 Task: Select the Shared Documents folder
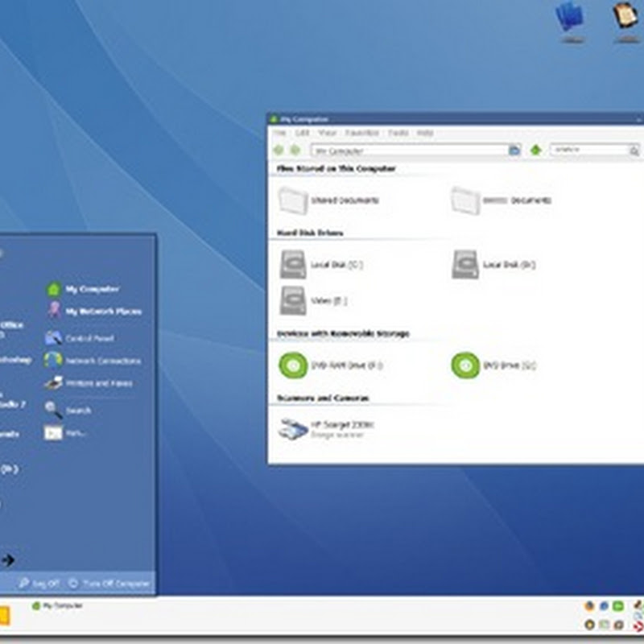(328, 200)
